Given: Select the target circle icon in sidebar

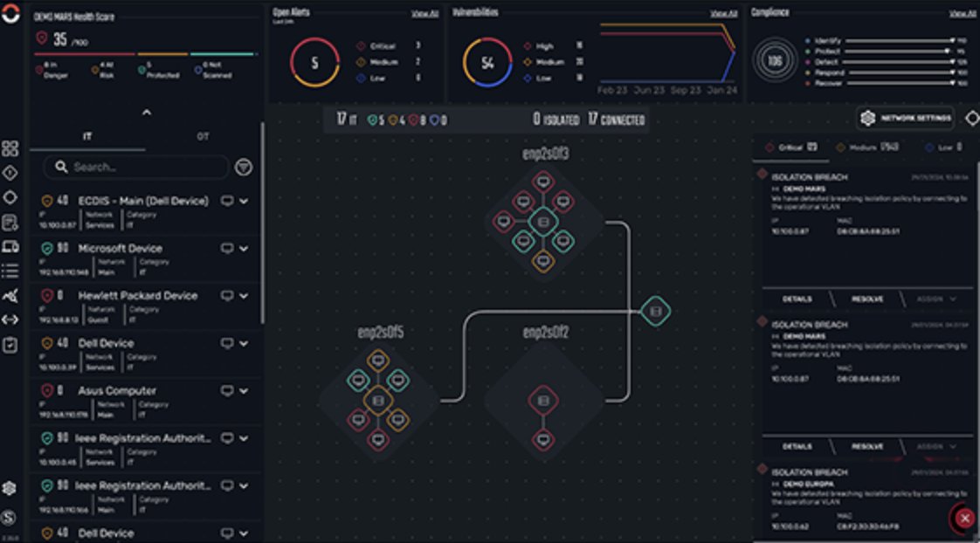Looking at the screenshot, I should point(10,197).
